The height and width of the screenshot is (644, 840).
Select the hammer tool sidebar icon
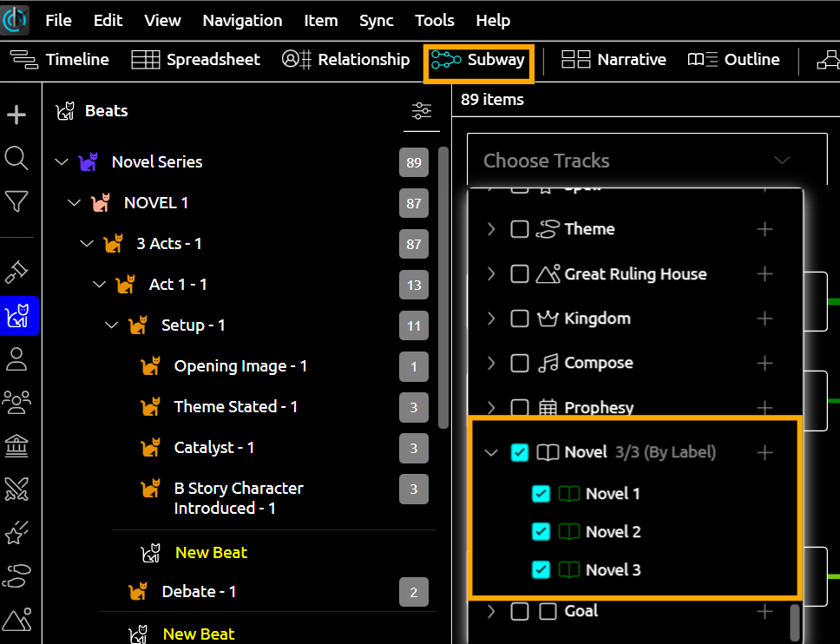(16, 272)
